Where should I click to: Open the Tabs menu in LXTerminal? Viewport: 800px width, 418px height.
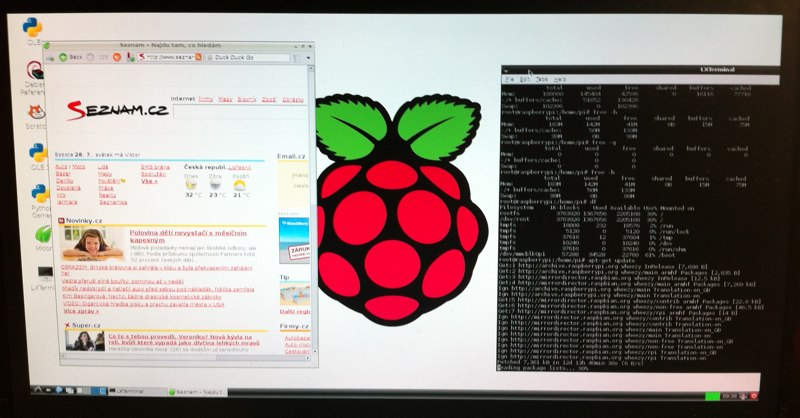point(542,80)
